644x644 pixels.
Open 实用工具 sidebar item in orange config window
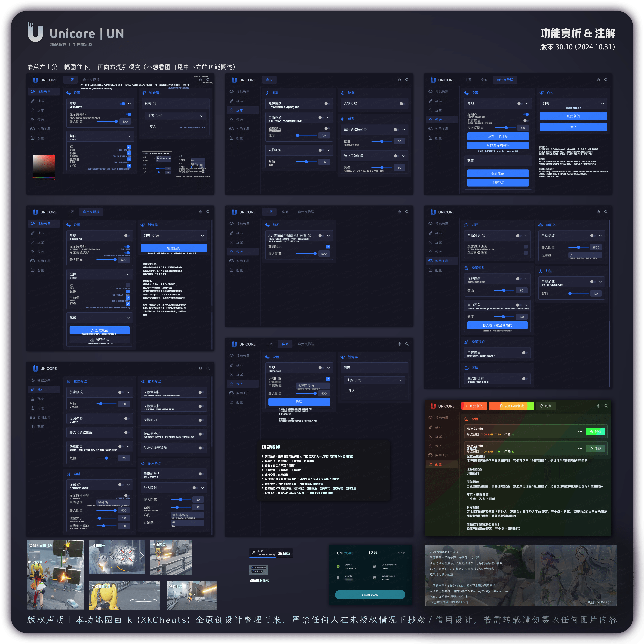442,455
